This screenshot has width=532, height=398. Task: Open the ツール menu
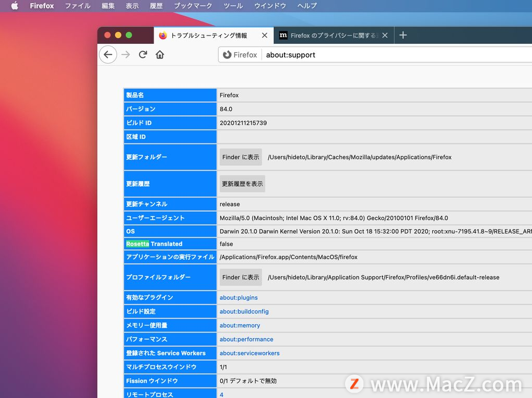[x=233, y=6]
